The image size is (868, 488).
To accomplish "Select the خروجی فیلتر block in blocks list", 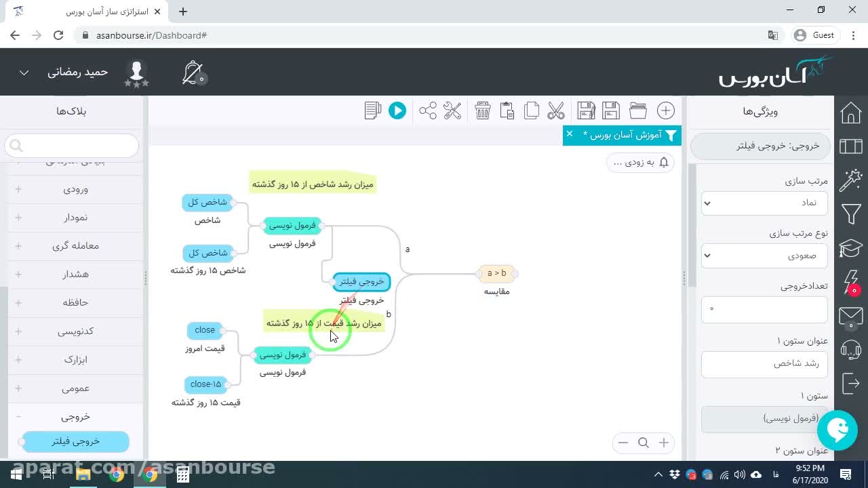I will coord(75,442).
